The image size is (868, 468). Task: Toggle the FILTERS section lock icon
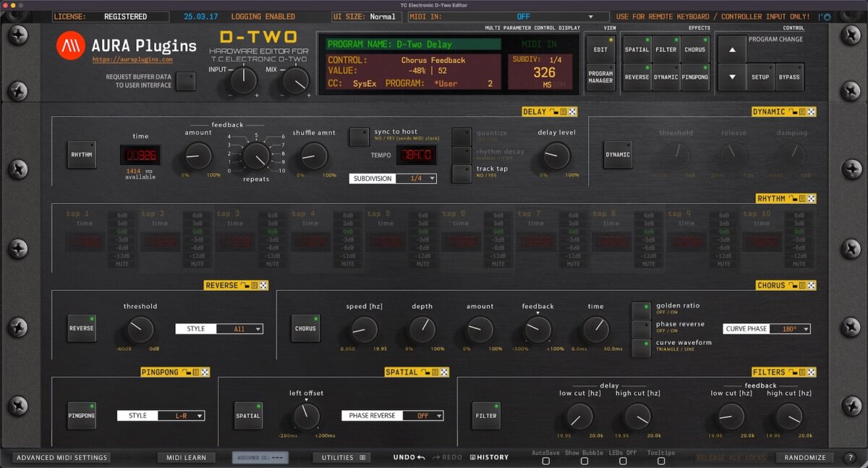793,373
